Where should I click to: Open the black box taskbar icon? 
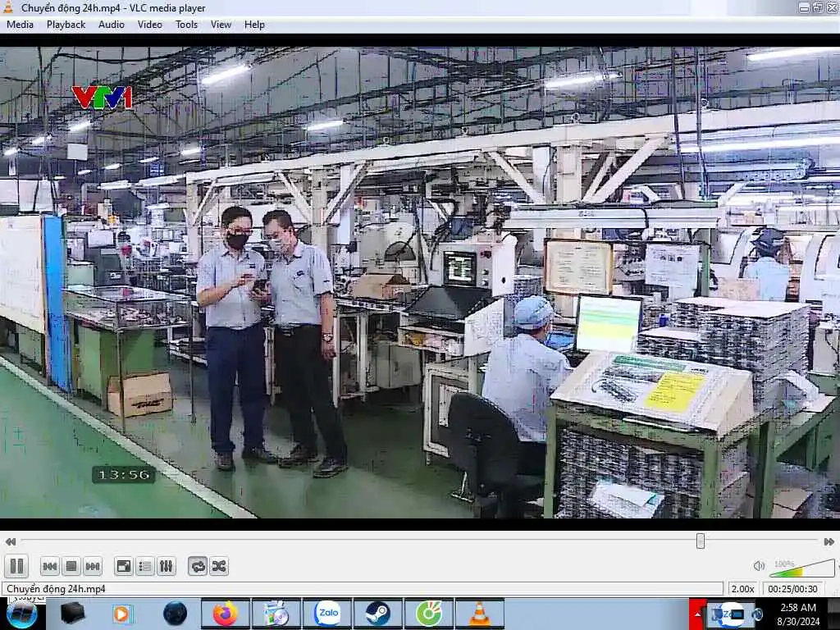[x=72, y=614]
